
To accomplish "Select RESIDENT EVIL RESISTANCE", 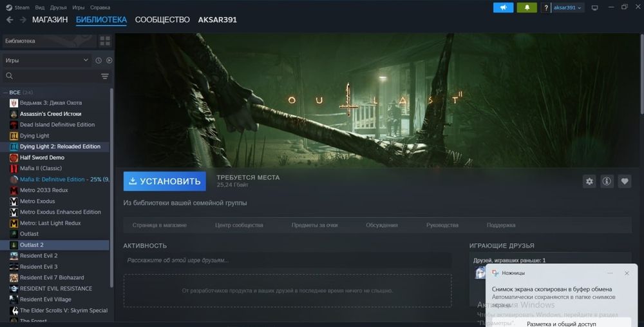I will coord(55,288).
